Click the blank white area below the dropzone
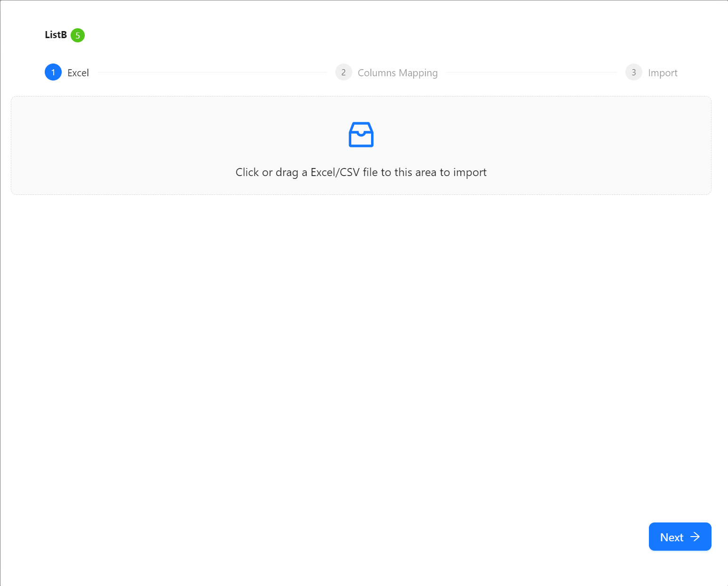Image resolution: width=728 pixels, height=586 pixels. (x=361, y=353)
